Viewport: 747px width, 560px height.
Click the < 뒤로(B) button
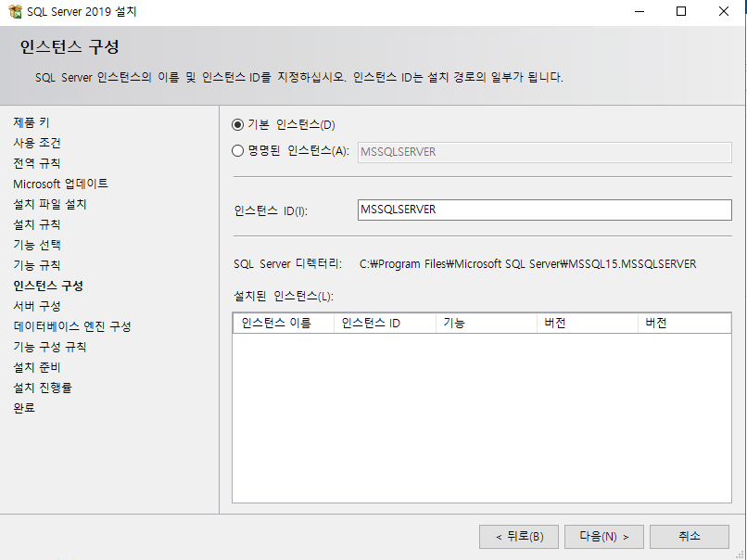(x=519, y=537)
